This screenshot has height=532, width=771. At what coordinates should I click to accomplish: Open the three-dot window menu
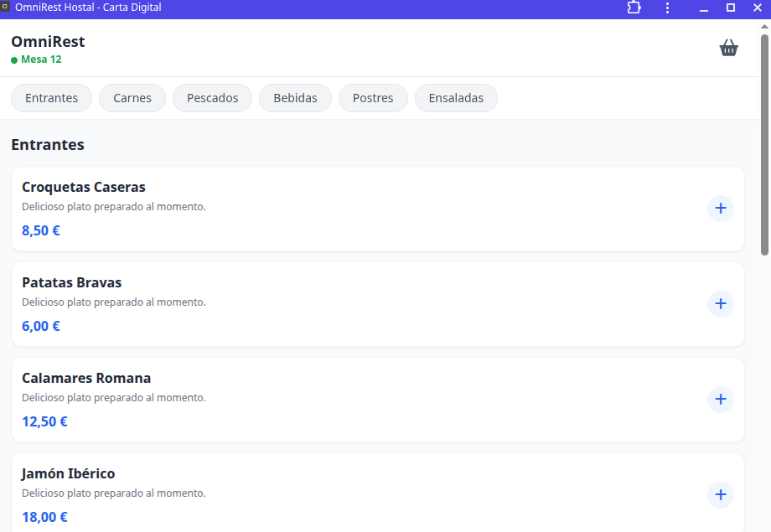[667, 8]
